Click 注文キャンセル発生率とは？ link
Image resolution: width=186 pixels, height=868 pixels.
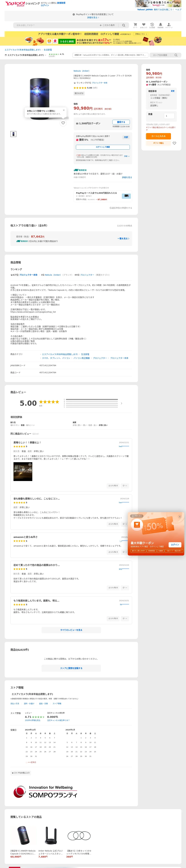(58, 720)
